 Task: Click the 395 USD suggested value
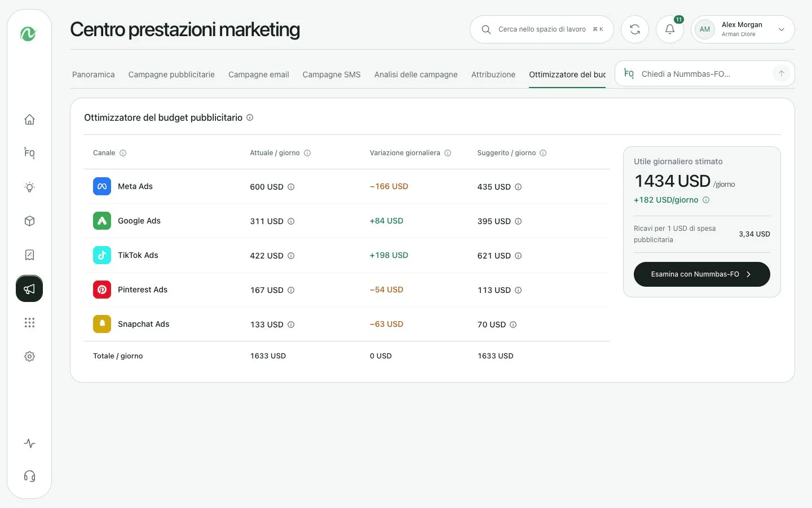point(495,221)
